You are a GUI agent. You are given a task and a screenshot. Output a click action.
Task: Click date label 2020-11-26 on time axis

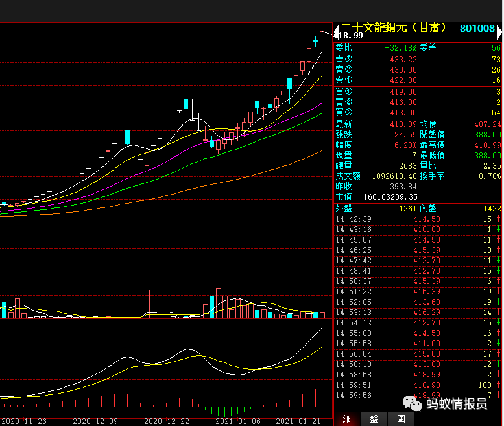[24, 421]
